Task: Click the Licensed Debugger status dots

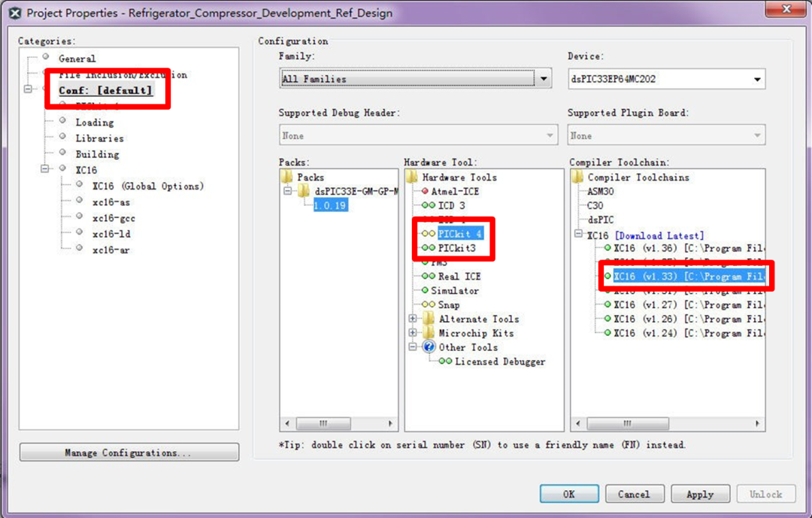Action: pos(445,361)
